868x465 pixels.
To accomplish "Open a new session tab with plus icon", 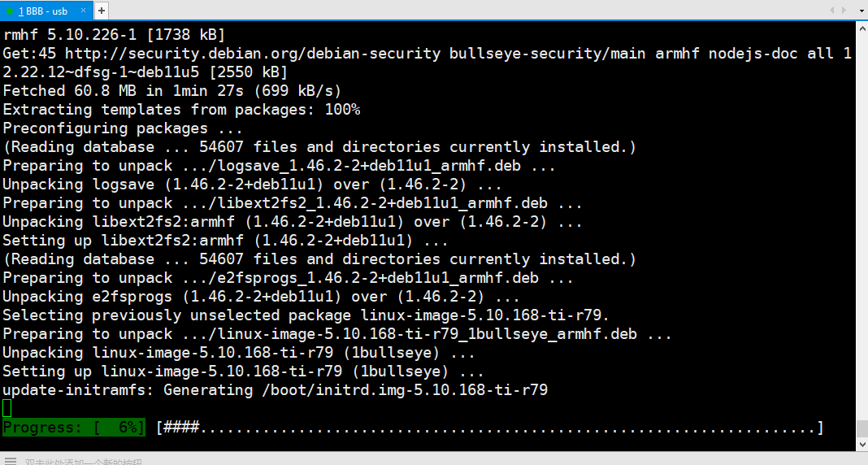I will (102, 11).
